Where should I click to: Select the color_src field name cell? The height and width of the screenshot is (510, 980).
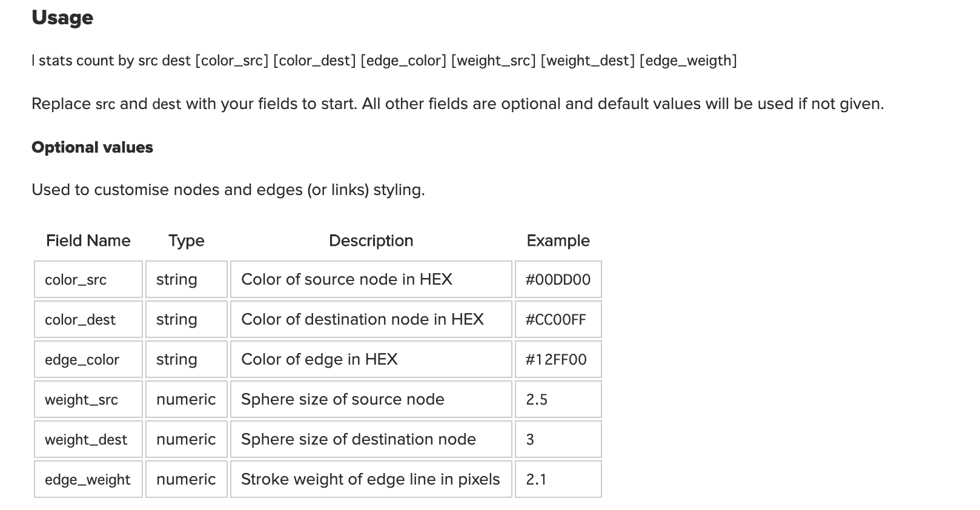tap(88, 279)
